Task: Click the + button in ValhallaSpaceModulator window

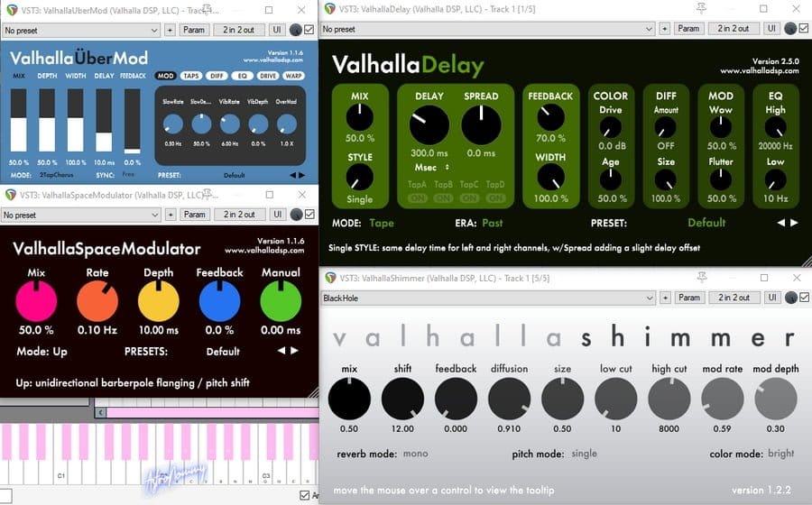Action: coord(171,215)
